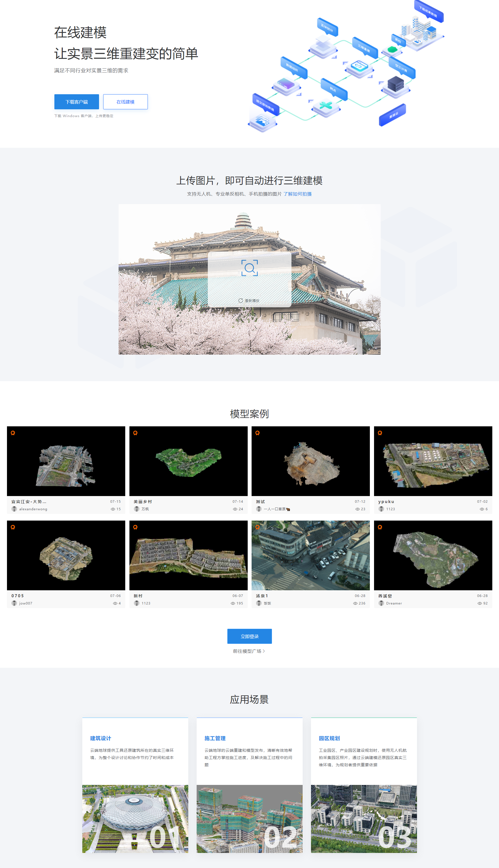Screen dimensions: 499x868
Task: Select the 建筑设计 scenario card title
Action: point(100,738)
